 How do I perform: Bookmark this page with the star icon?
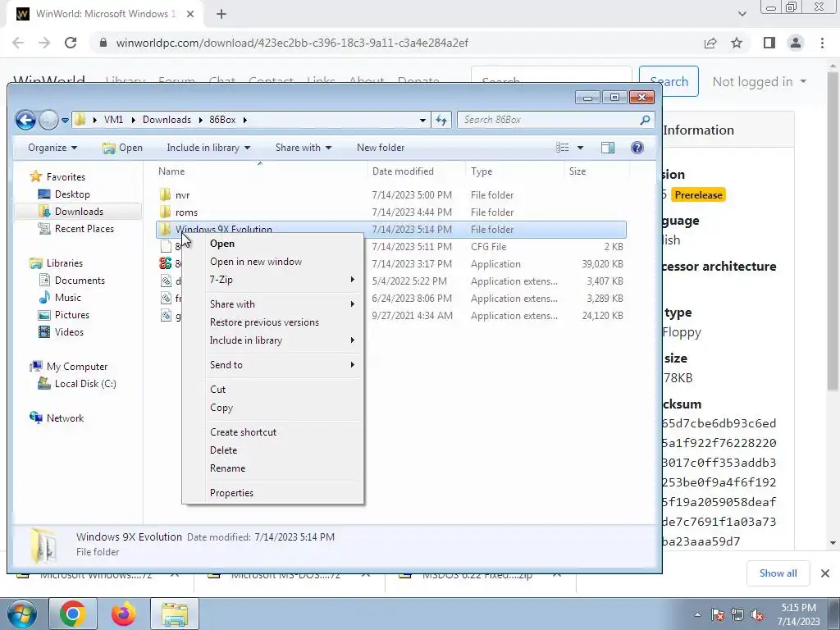tap(737, 43)
